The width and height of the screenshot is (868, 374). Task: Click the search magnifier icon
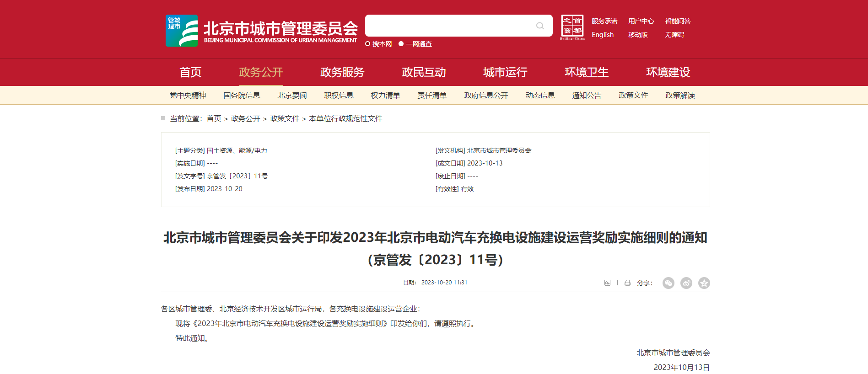(540, 26)
